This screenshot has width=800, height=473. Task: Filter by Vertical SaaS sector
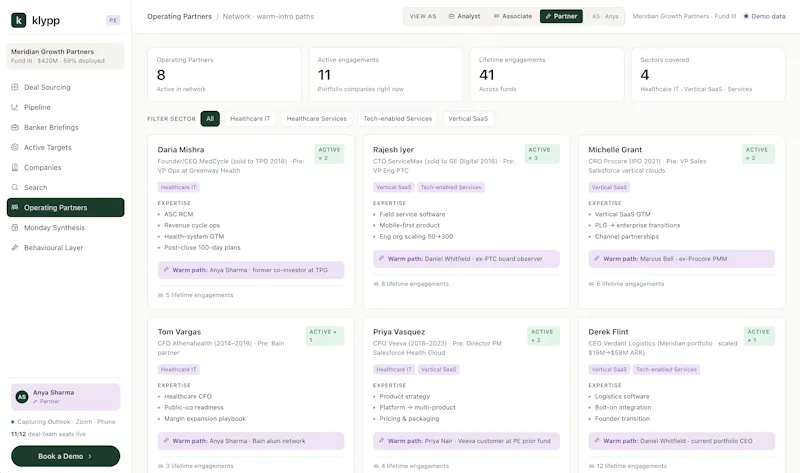click(468, 118)
